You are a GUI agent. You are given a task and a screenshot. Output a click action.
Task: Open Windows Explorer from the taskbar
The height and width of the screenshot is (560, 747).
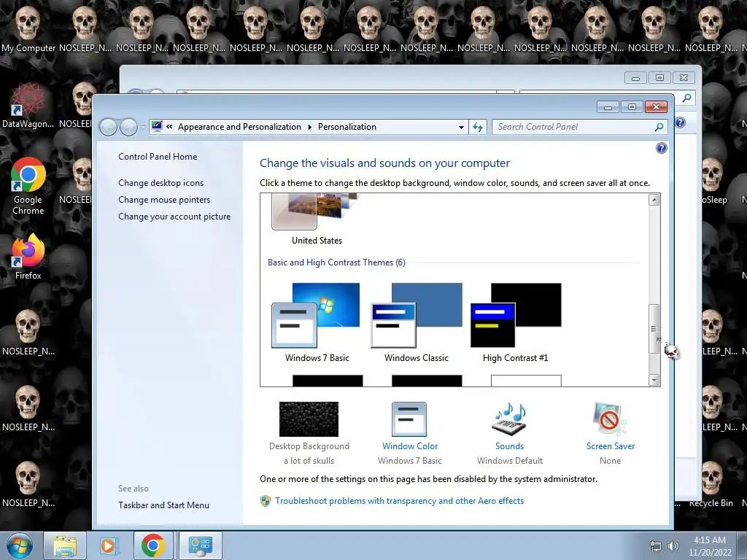[x=65, y=545]
